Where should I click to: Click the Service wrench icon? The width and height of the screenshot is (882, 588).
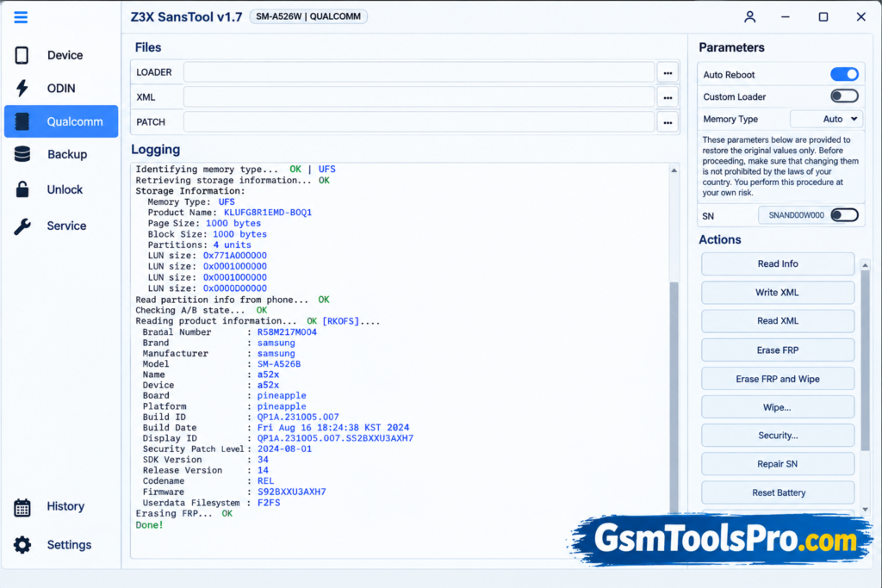(22, 226)
